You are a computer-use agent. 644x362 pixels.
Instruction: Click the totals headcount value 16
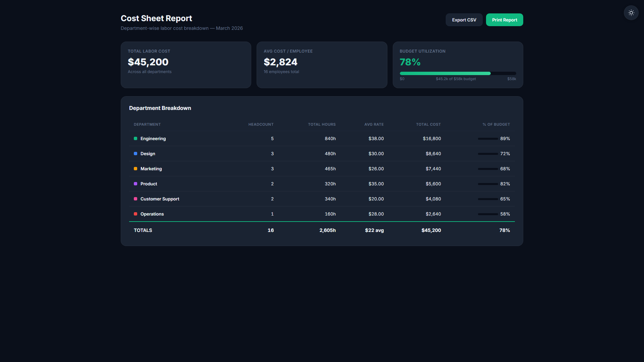point(271,230)
